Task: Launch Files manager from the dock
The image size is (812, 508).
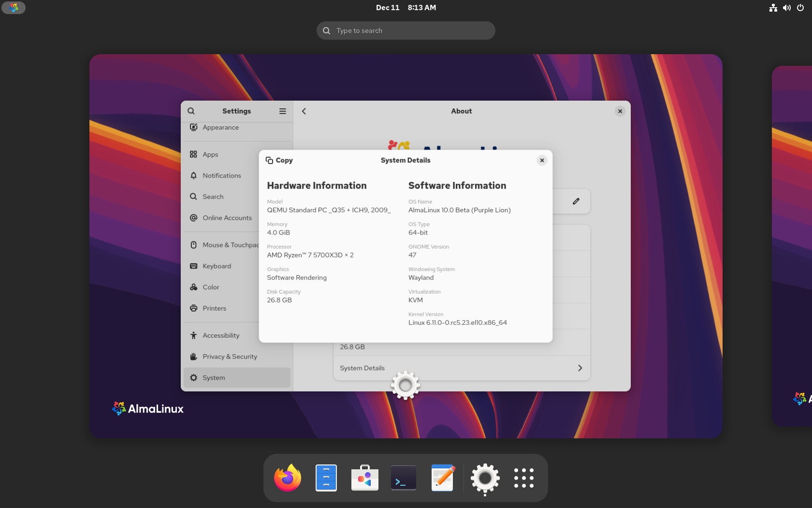Action: (x=326, y=478)
